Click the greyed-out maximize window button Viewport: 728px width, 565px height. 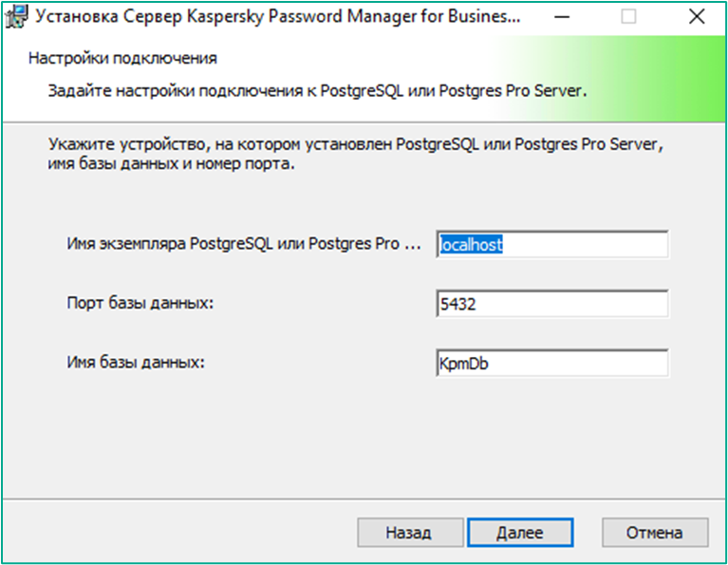pos(628,17)
